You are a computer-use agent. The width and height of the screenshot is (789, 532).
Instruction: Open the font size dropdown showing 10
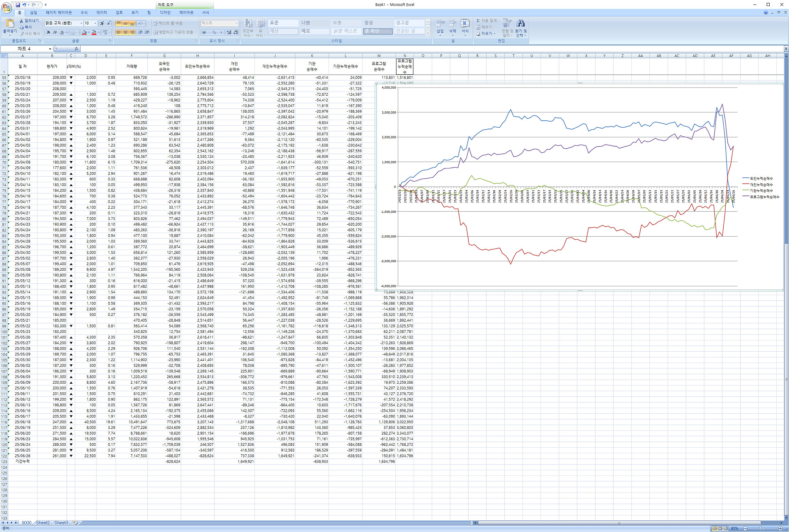(95, 23)
